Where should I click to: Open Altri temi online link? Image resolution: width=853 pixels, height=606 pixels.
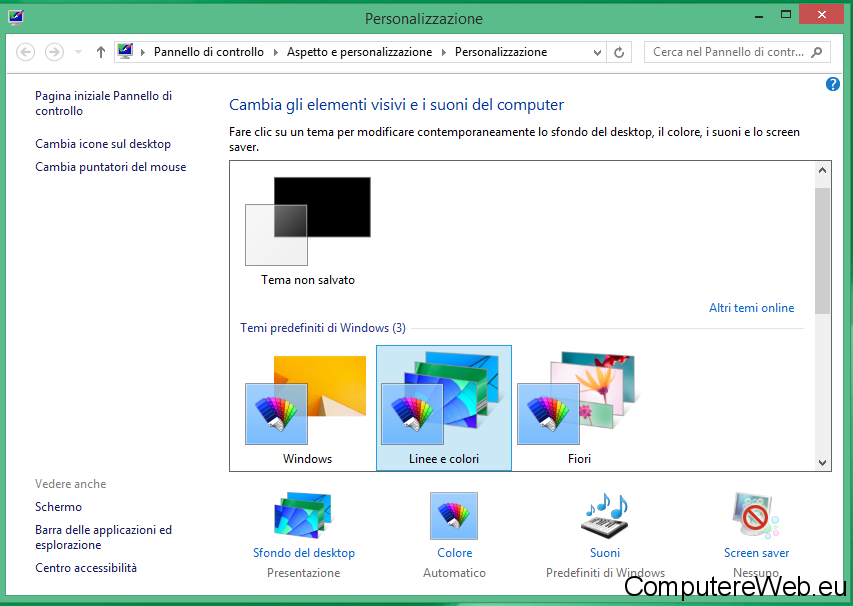pos(751,308)
